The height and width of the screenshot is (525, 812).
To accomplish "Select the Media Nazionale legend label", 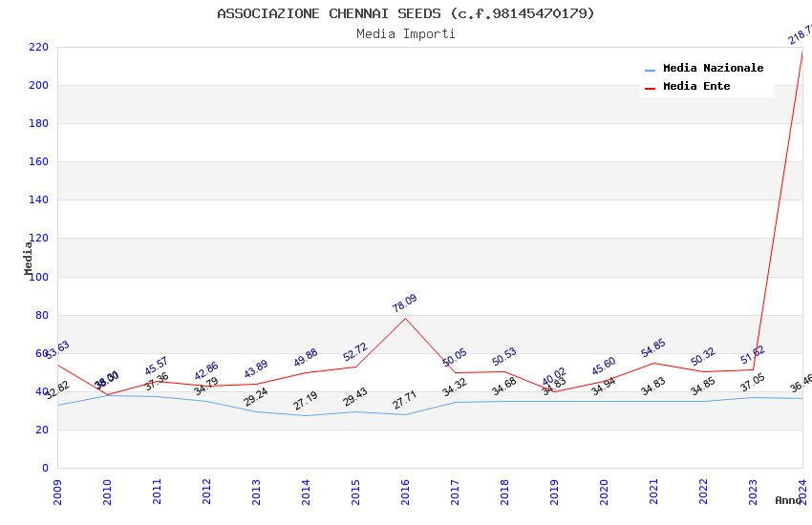I will tap(713, 68).
